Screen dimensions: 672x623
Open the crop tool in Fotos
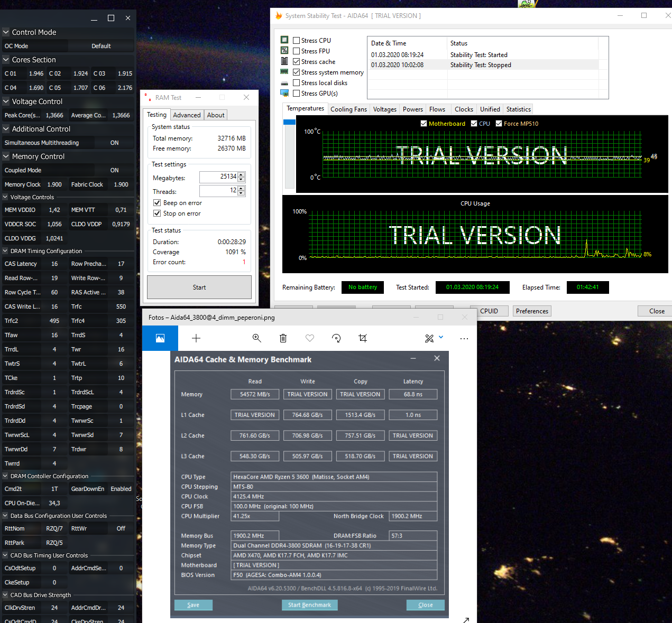click(x=363, y=338)
